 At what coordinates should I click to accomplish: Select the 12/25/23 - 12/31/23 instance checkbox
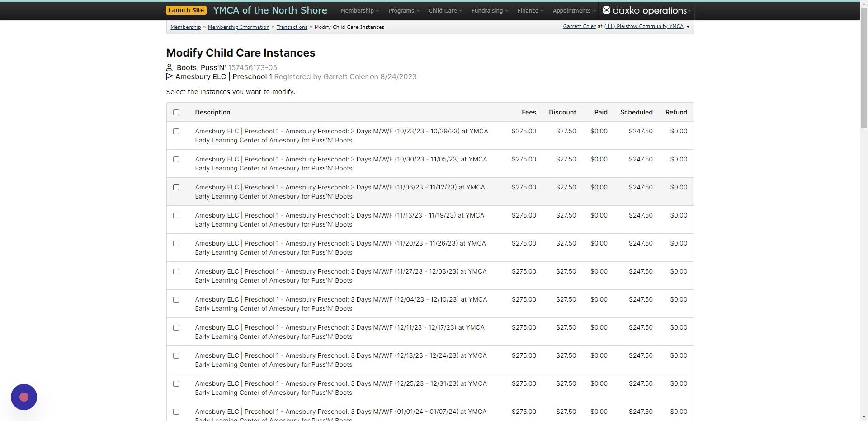176,383
